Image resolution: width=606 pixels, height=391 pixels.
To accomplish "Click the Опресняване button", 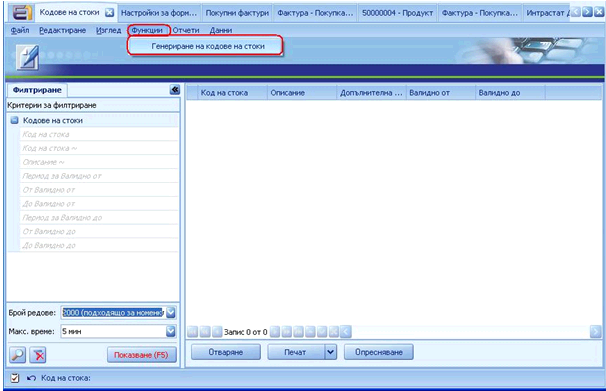I will (x=379, y=352).
